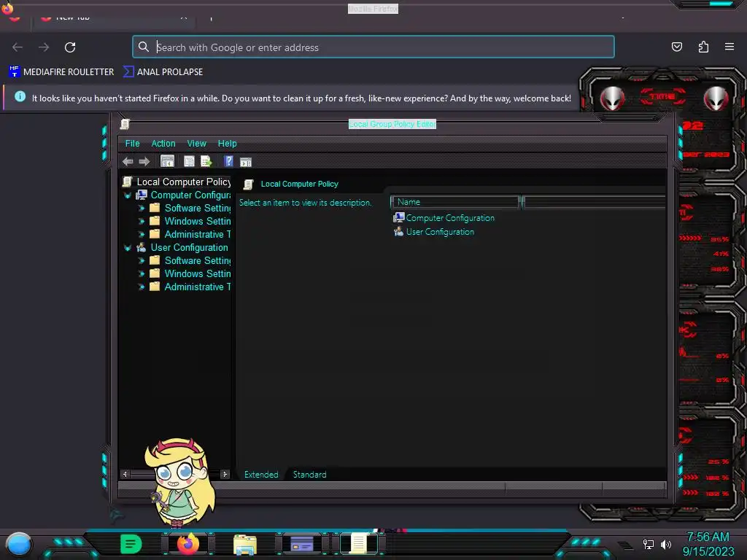Open the View menu
This screenshot has width=747, height=560.
tap(197, 144)
